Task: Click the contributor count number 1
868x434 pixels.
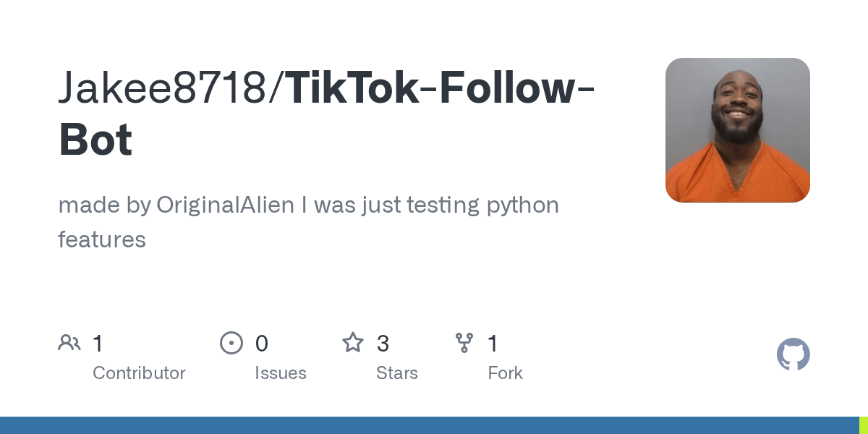Action: pyautogui.click(x=98, y=344)
